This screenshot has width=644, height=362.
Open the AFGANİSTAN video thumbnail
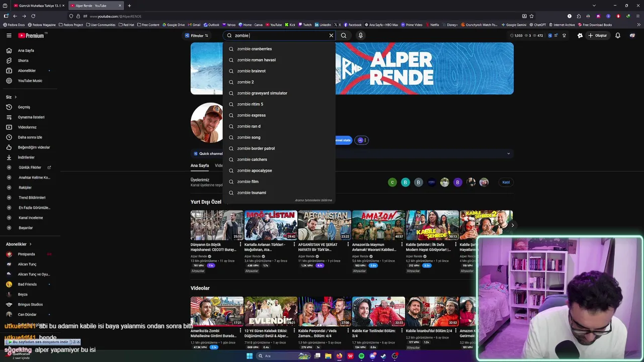point(325,225)
